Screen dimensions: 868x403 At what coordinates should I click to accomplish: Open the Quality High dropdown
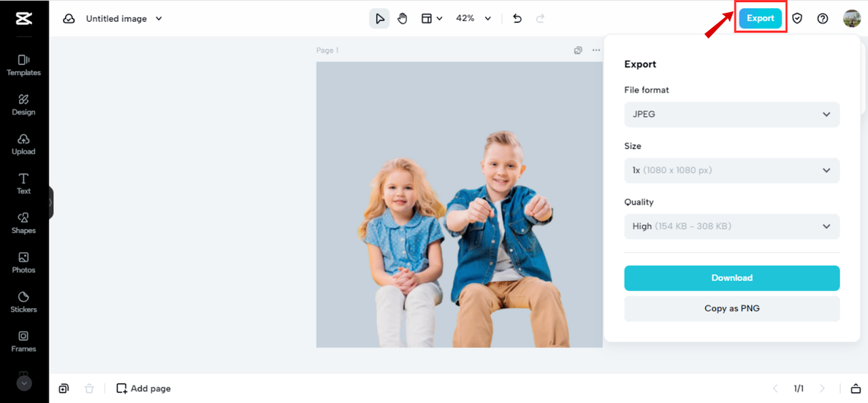click(732, 226)
